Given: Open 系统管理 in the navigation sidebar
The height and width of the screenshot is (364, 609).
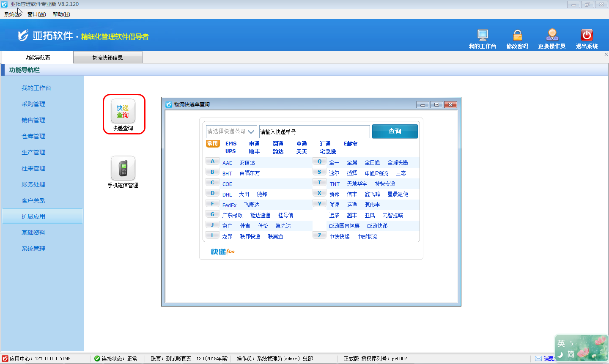Looking at the screenshot, I should coord(33,249).
